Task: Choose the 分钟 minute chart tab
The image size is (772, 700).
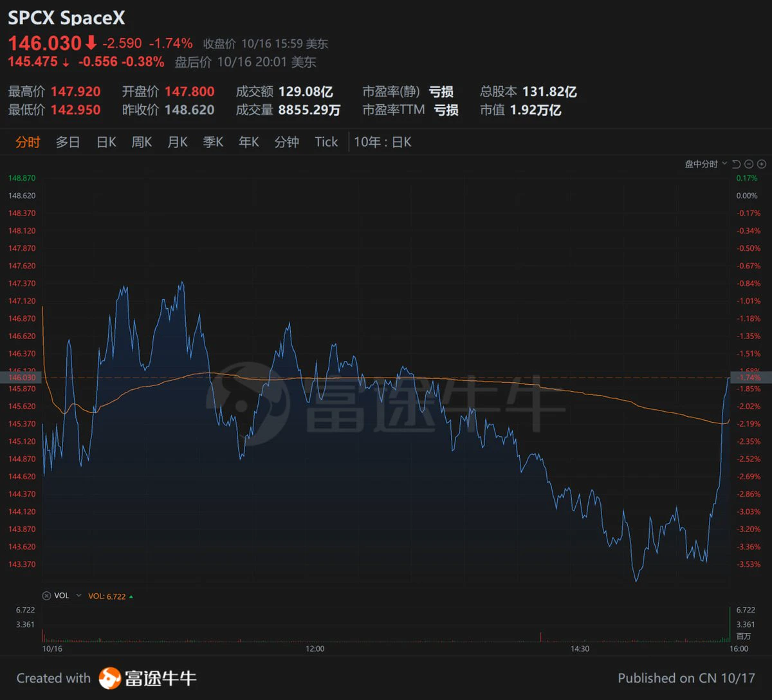Action: (287, 142)
